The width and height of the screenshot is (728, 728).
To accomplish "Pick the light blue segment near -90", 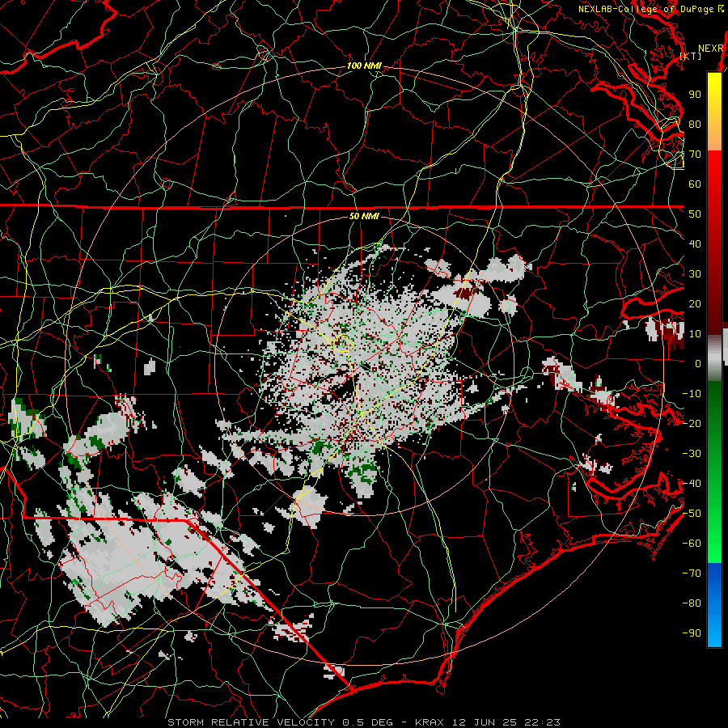I will [714, 632].
